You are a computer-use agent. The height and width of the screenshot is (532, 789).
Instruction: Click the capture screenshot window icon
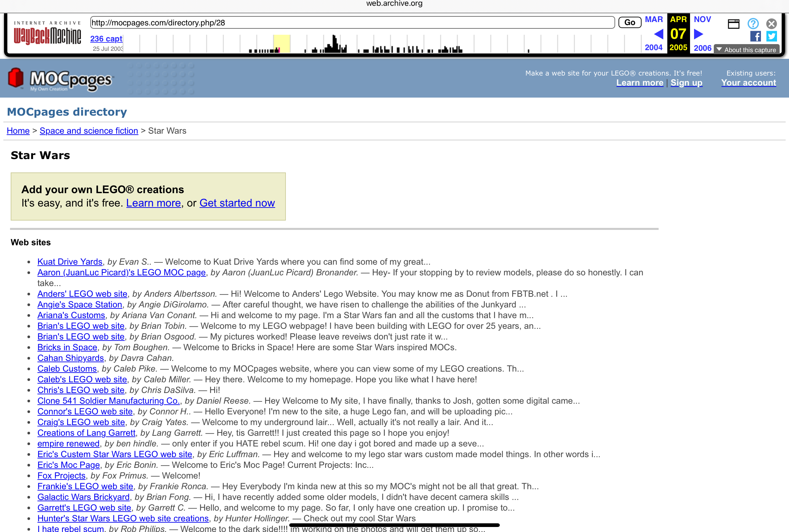734,23
